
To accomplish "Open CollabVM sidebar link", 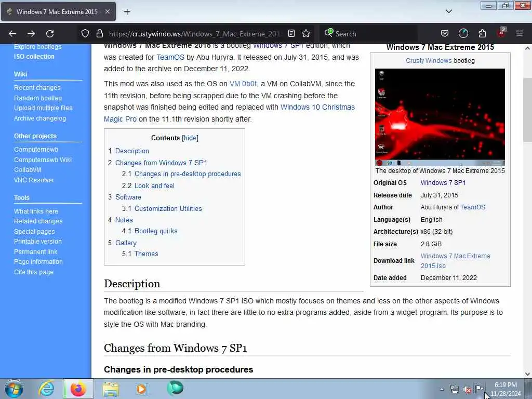I will (x=28, y=170).
